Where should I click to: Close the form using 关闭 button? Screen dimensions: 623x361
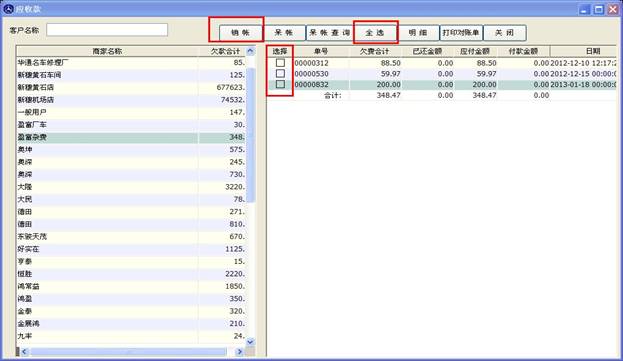(x=505, y=33)
